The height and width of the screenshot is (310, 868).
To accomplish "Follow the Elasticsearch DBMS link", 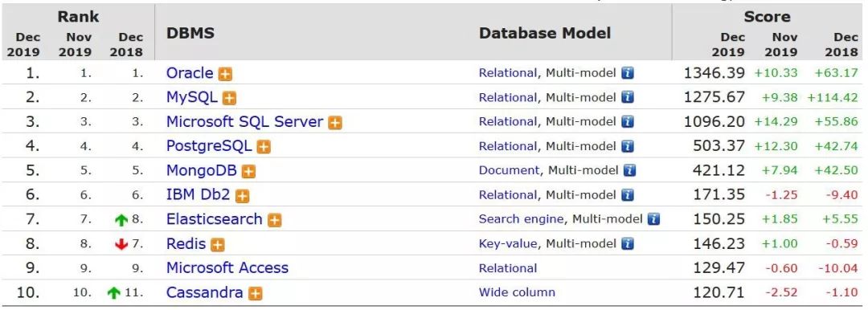I will 215,219.
